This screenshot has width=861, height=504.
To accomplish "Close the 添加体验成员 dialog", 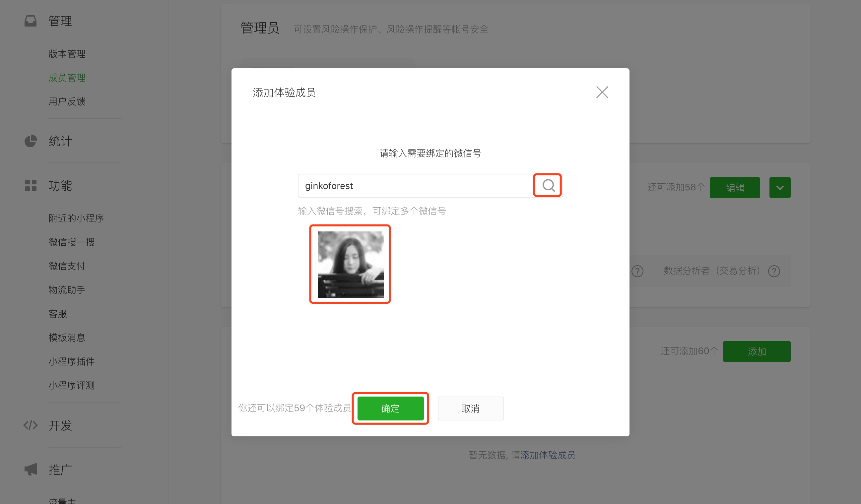I will click(602, 92).
